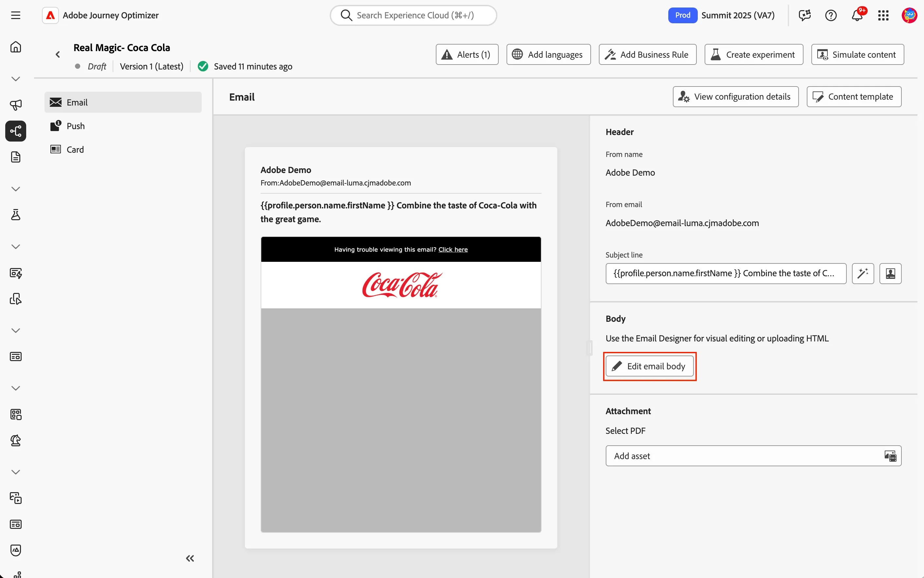
Task: Open the Prod sandbox switcher
Action: [x=683, y=15]
